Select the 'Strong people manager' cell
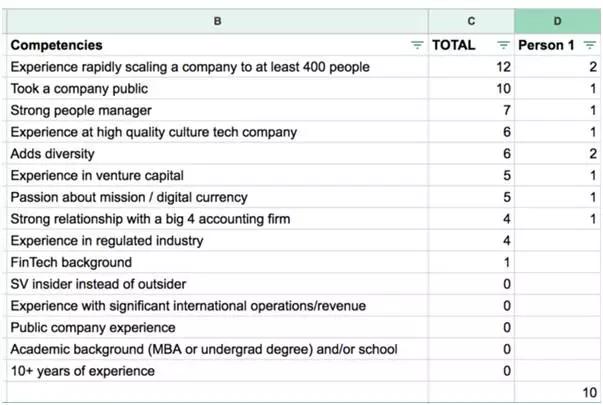The image size is (603, 405). click(74, 110)
